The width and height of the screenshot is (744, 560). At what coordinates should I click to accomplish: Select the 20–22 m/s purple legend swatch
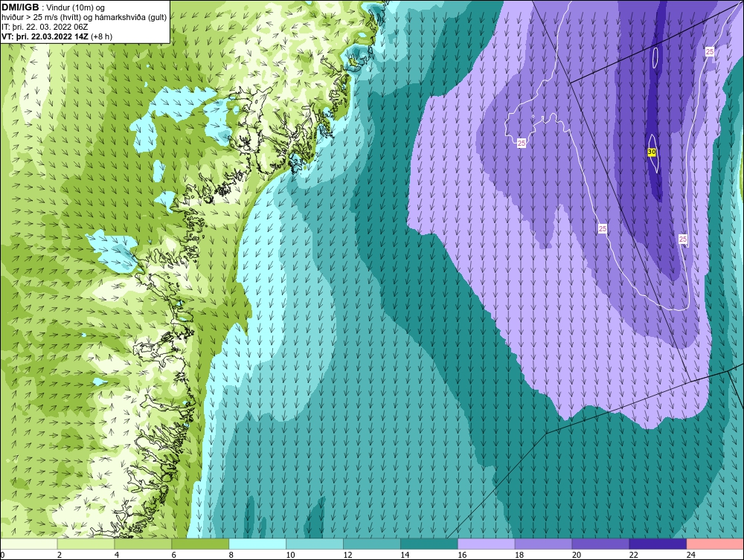coord(600,544)
